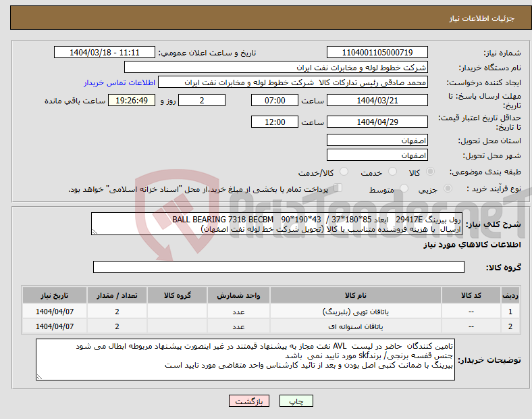Image resolution: width=532 pixels, height=419 pixels.
Task: Click the buyer notes text area
Action: pyautogui.click(x=245, y=360)
